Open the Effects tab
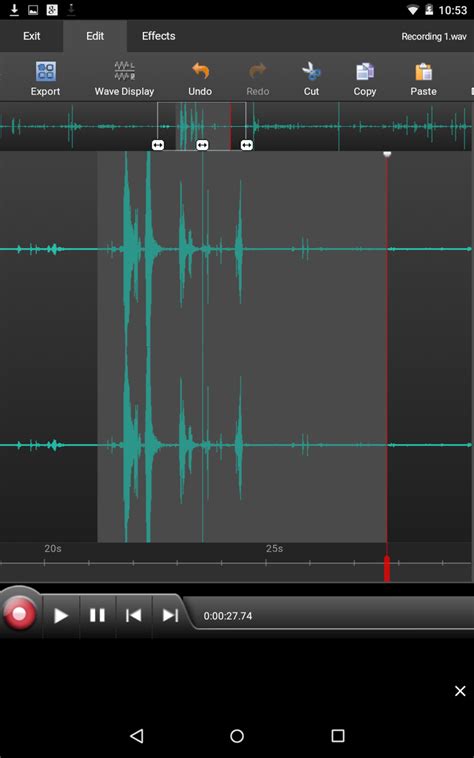Screen dimensions: 474x758 (158, 36)
